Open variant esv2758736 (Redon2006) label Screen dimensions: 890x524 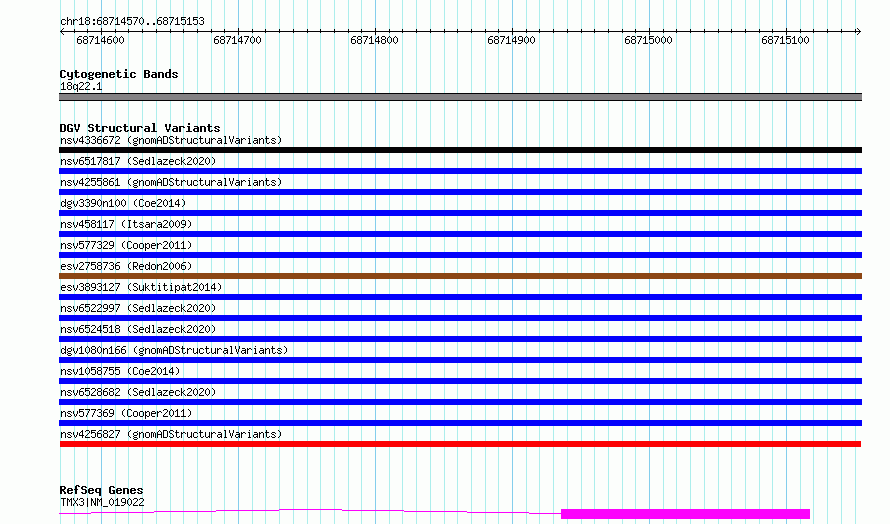(126, 266)
